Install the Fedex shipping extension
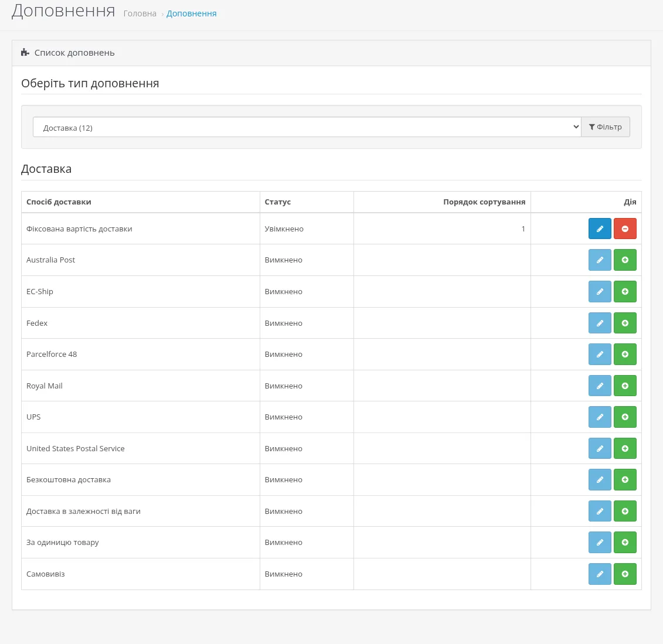This screenshot has width=663, height=644. (x=625, y=323)
